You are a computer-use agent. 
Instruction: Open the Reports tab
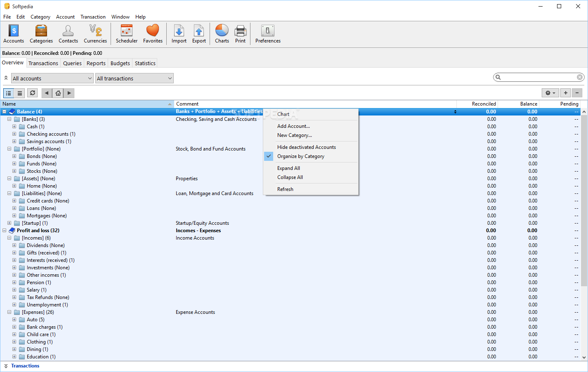tap(96, 63)
